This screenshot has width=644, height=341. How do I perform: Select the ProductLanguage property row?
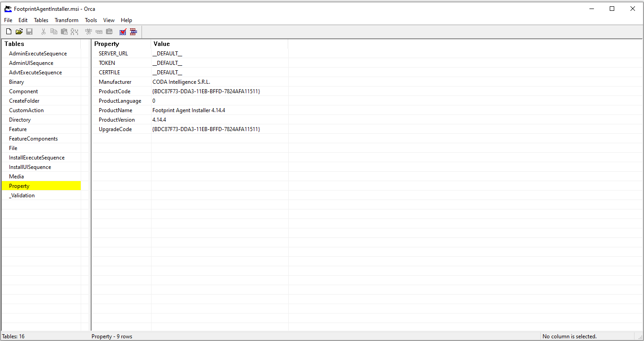pyautogui.click(x=190, y=101)
